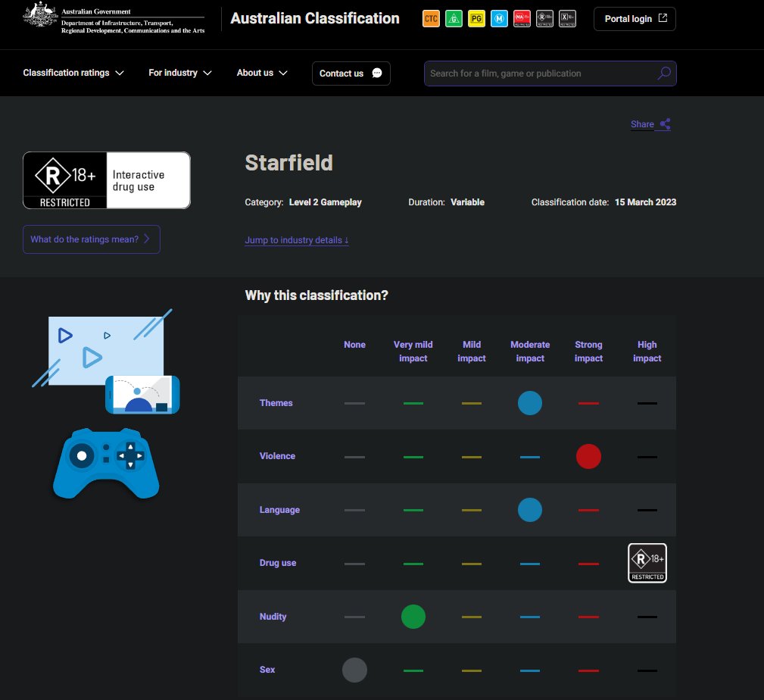
Task: Click the search magnifier icon
Action: coord(663,73)
